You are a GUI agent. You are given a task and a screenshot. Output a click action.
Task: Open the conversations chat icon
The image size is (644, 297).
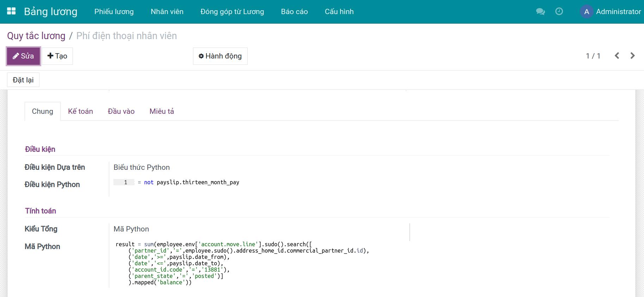540,12
